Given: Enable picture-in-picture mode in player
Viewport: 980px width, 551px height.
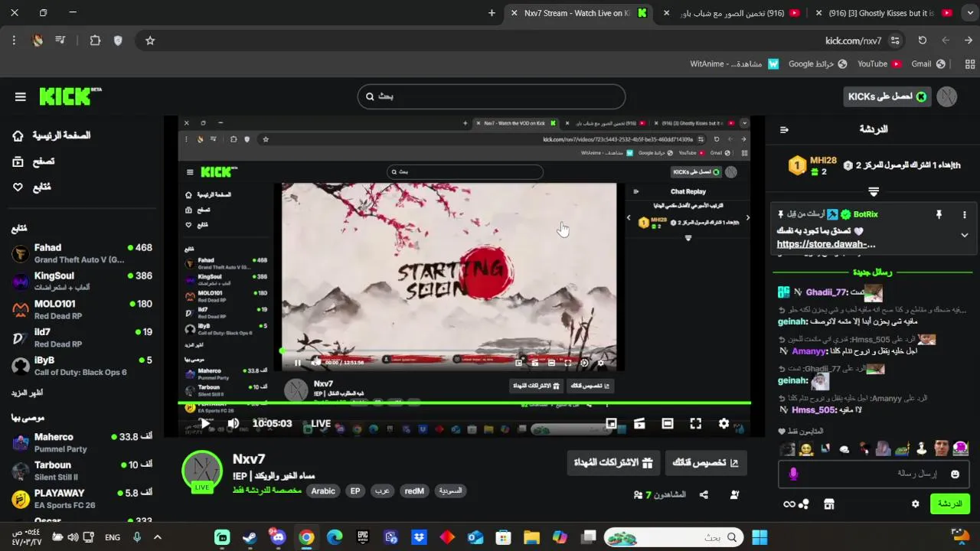Looking at the screenshot, I should [x=611, y=423].
